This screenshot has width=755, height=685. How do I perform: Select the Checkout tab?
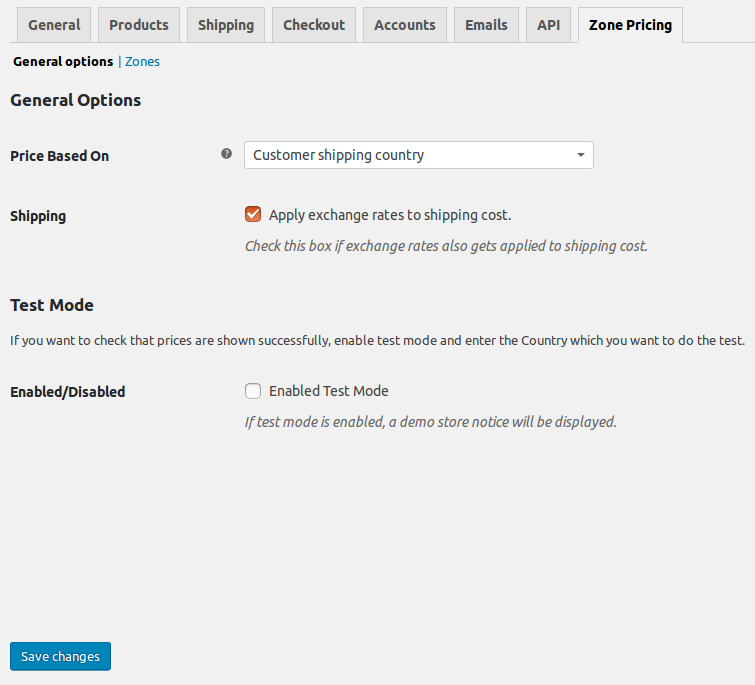[314, 25]
